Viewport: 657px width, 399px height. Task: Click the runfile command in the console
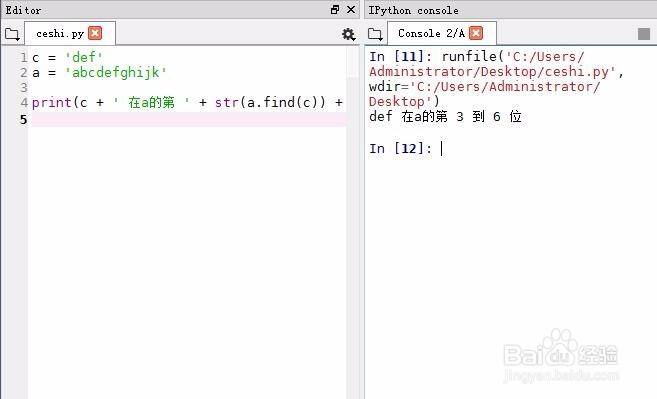click(497, 79)
